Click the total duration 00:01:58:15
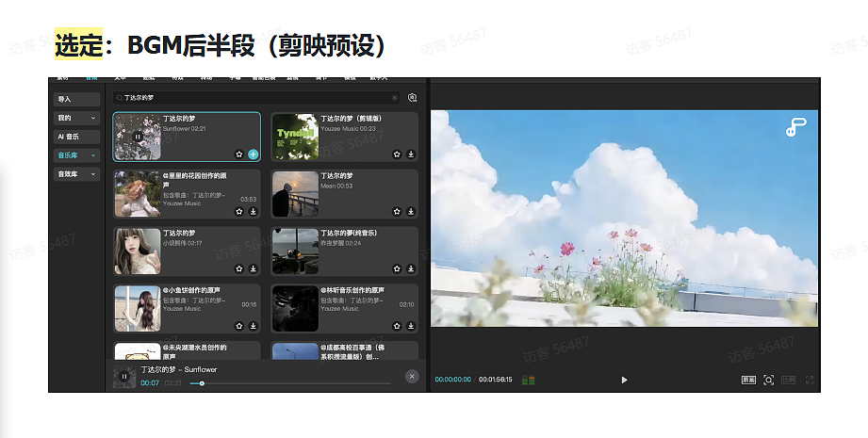This screenshot has width=868, height=438. click(496, 380)
